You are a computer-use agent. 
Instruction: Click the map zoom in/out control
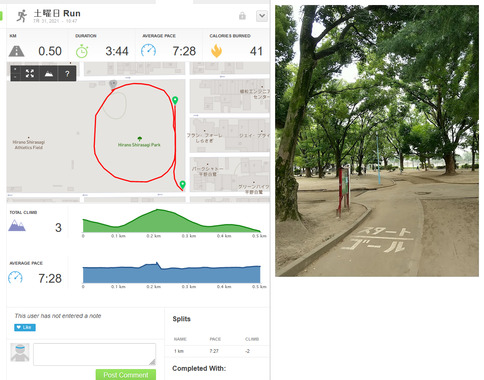[x=16, y=74]
